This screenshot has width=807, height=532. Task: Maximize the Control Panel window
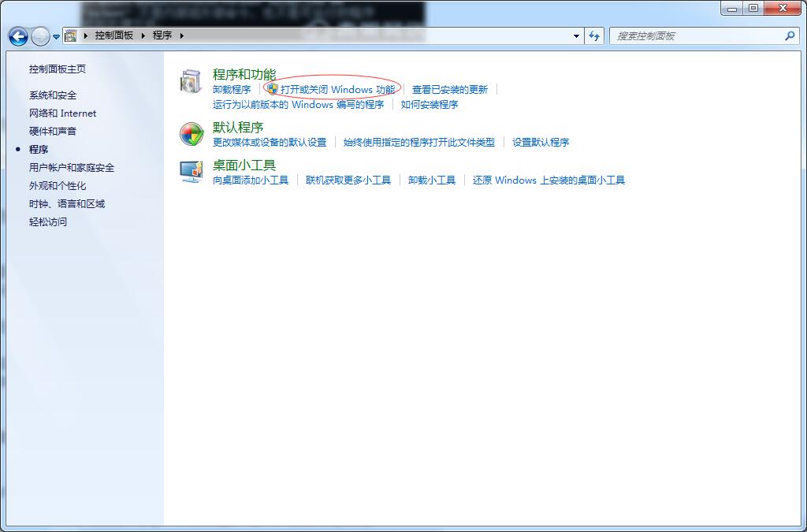point(753,8)
